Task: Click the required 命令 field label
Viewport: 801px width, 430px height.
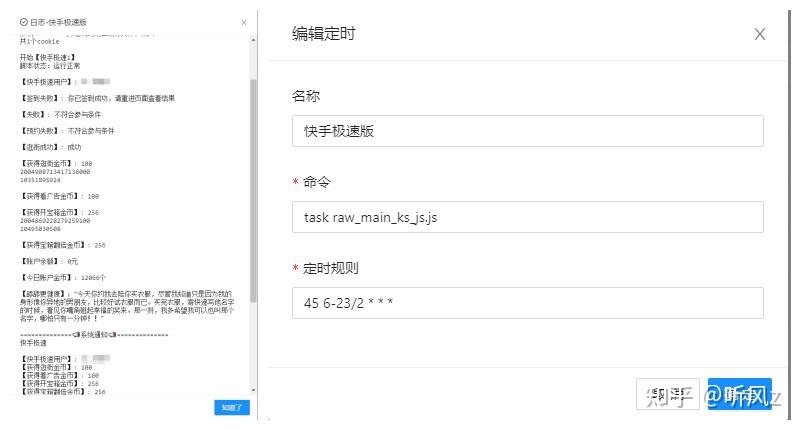Action: [316, 182]
